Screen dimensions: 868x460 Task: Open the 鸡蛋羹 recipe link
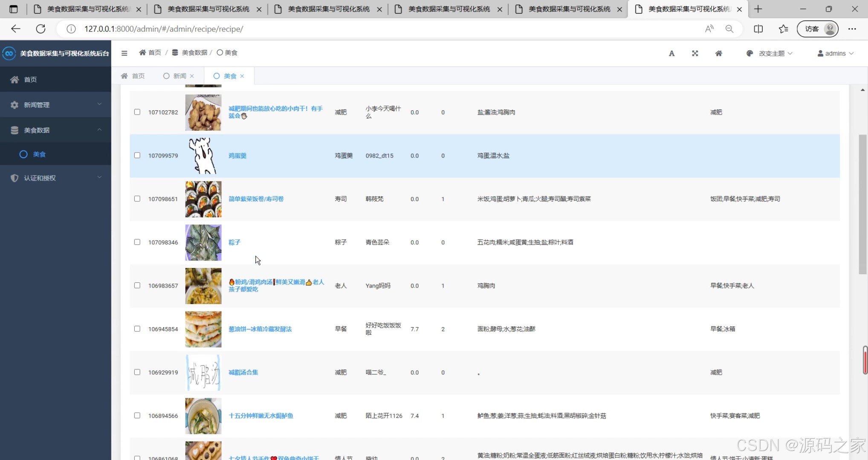click(237, 155)
